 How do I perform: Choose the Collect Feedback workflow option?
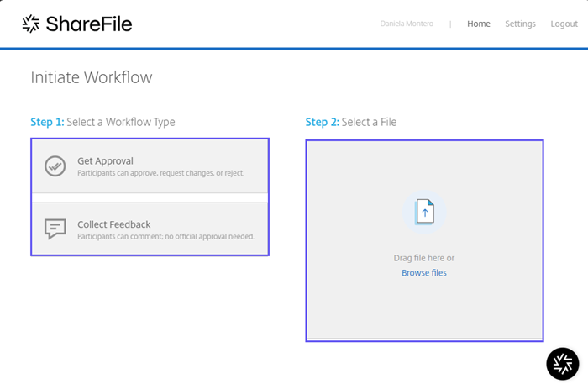tap(150, 229)
